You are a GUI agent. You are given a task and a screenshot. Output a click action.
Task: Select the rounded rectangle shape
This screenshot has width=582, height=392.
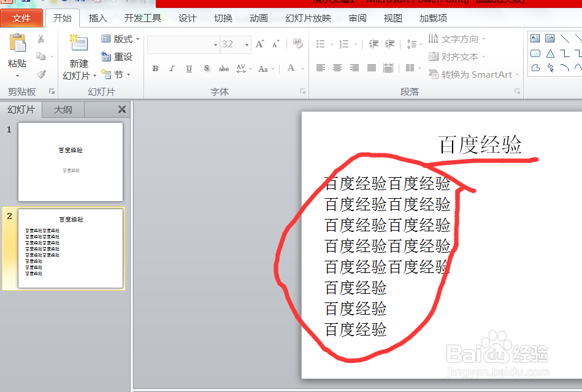tap(535, 53)
